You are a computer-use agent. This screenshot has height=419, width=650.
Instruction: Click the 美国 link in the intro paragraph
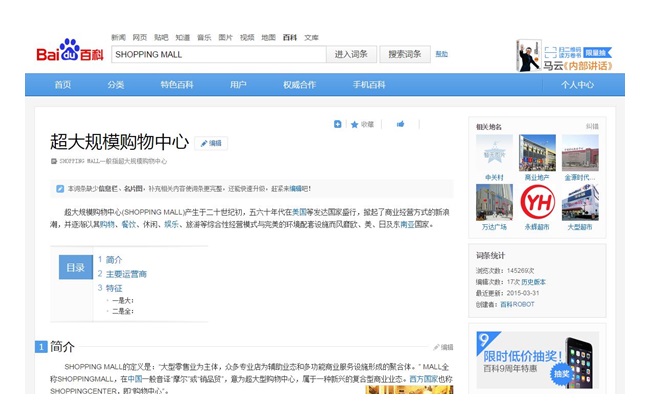tap(299, 212)
